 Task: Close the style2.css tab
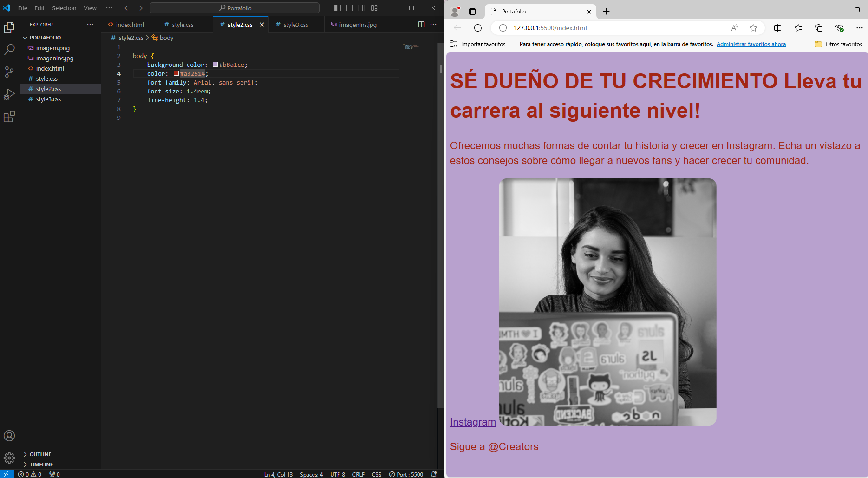point(262,25)
